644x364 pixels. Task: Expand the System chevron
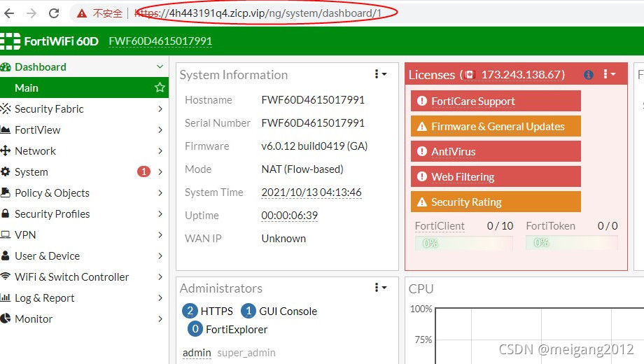[x=160, y=171]
